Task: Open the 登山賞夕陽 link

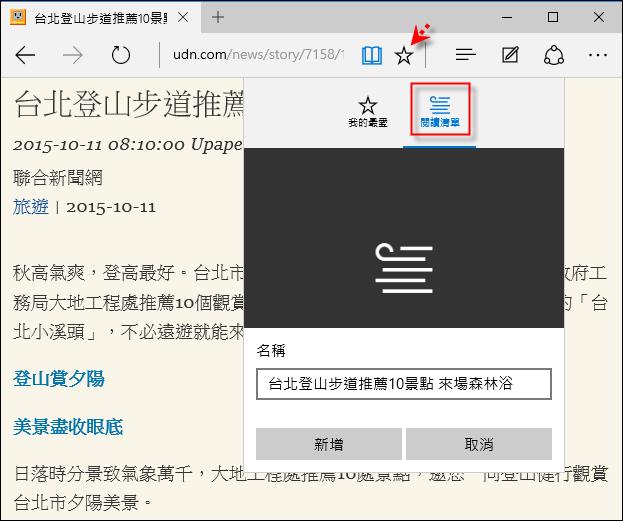Action: [x=59, y=379]
